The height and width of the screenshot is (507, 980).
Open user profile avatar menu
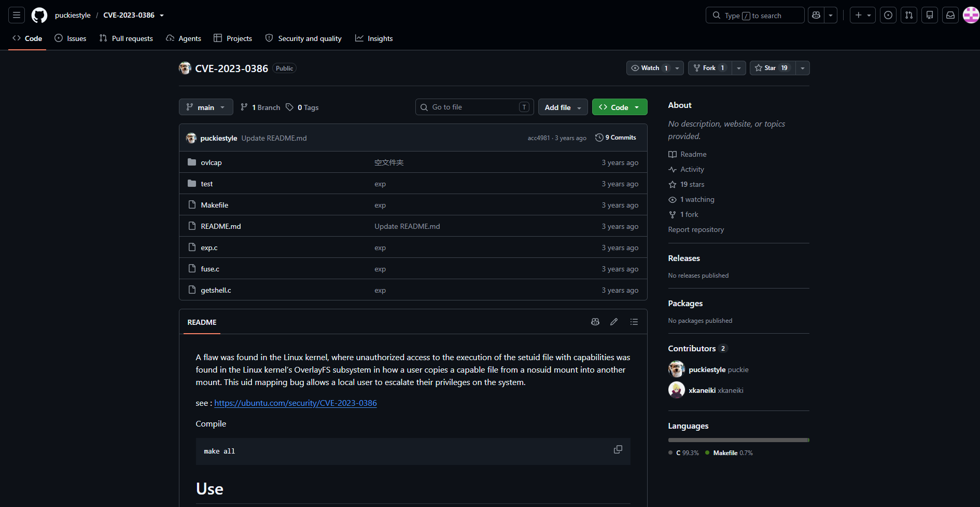pyautogui.click(x=971, y=15)
